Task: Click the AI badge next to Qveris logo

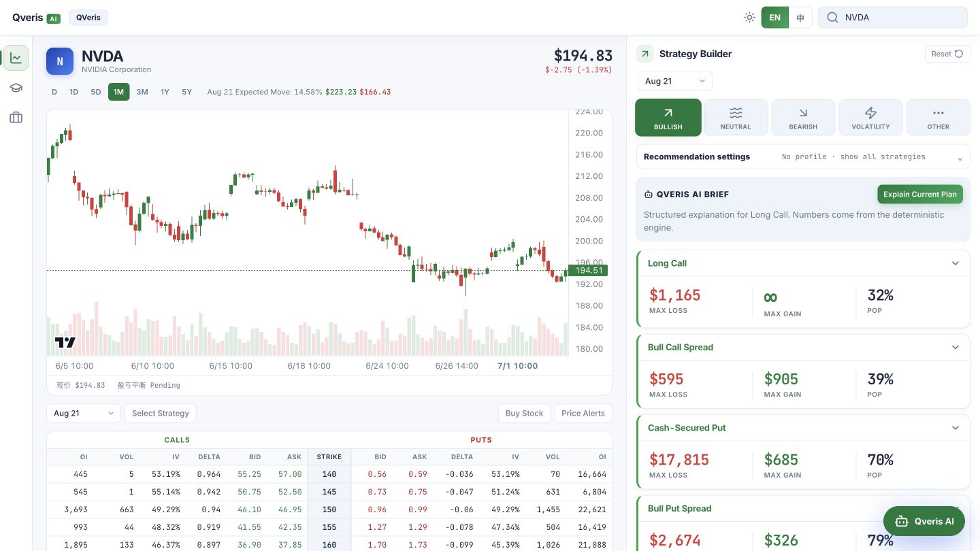Action: [x=54, y=18]
